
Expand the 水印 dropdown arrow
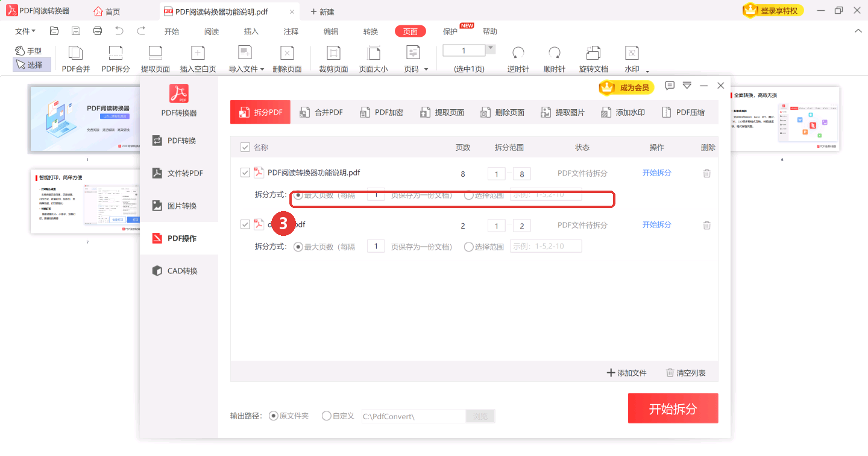click(x=648, y=71)
